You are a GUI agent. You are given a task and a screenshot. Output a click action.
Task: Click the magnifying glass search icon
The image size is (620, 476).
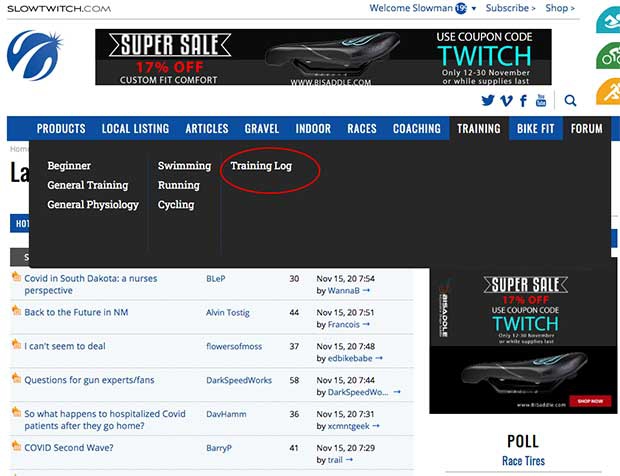pos(570,100)
